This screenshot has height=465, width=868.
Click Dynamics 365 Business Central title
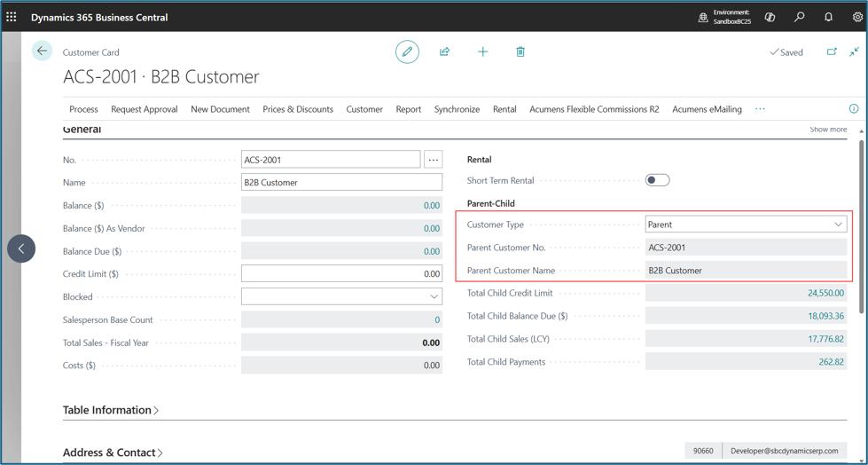point(99,17)
